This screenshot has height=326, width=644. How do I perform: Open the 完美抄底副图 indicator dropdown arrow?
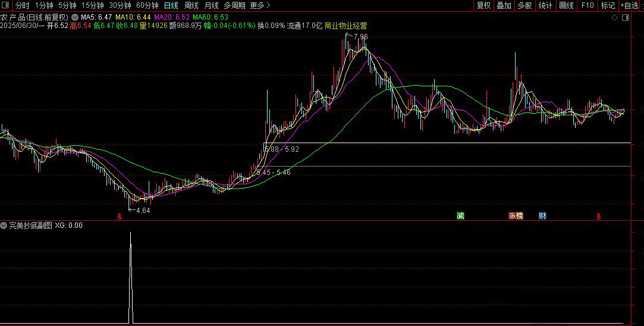pos(4,225)
